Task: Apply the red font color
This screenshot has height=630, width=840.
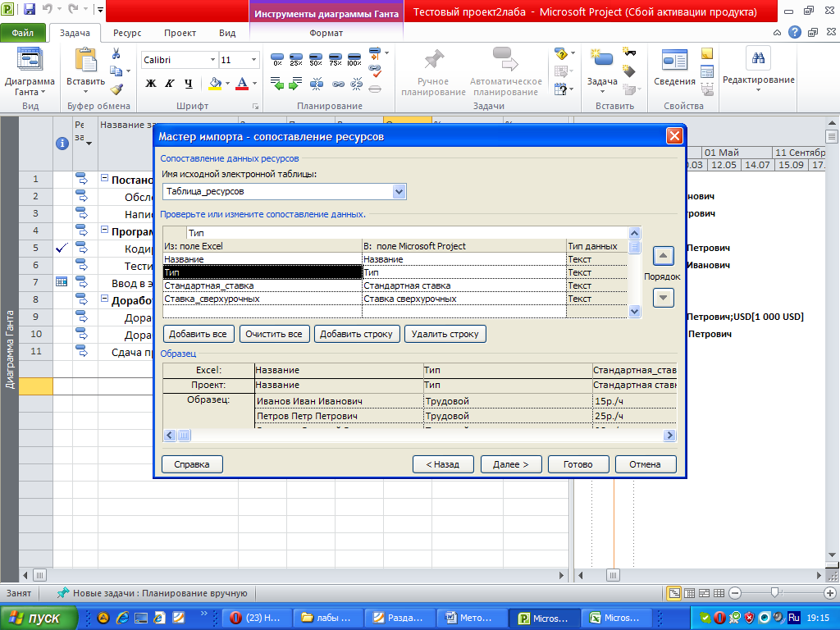Action: point(242,84)
